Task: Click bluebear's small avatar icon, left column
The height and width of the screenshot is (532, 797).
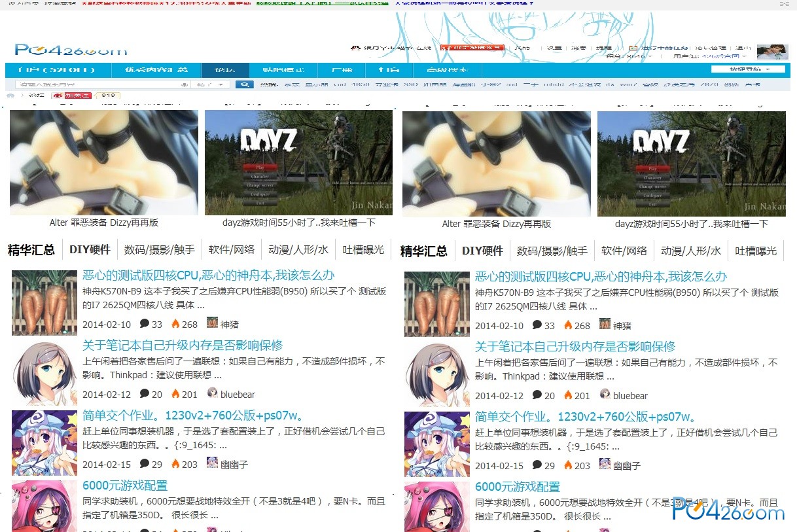Action: 212,393
